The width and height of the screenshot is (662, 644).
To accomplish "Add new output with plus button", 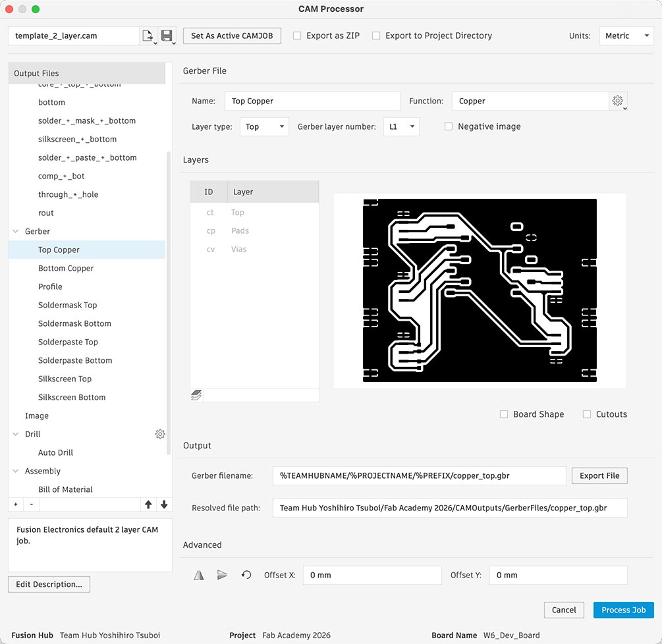I will point(16,504).
